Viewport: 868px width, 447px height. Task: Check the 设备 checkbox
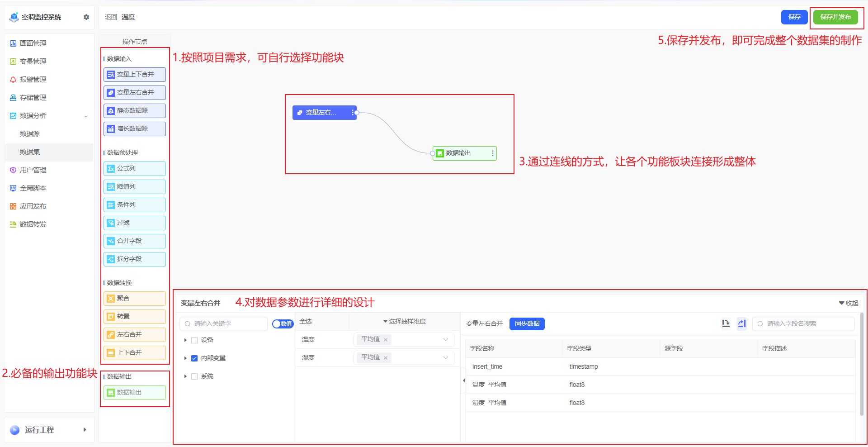(x=194, y=340)
